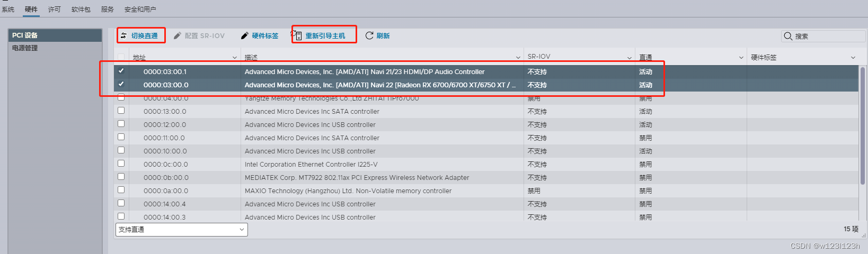The height and width of the screenshot is (254, 868).
Task: Click the device table vertical scrollbar
Action: point(862,132)
